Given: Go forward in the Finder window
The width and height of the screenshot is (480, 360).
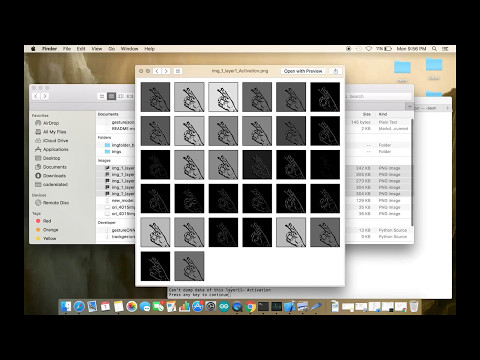Looking at the screenshot, I should [x=45, y=96].
